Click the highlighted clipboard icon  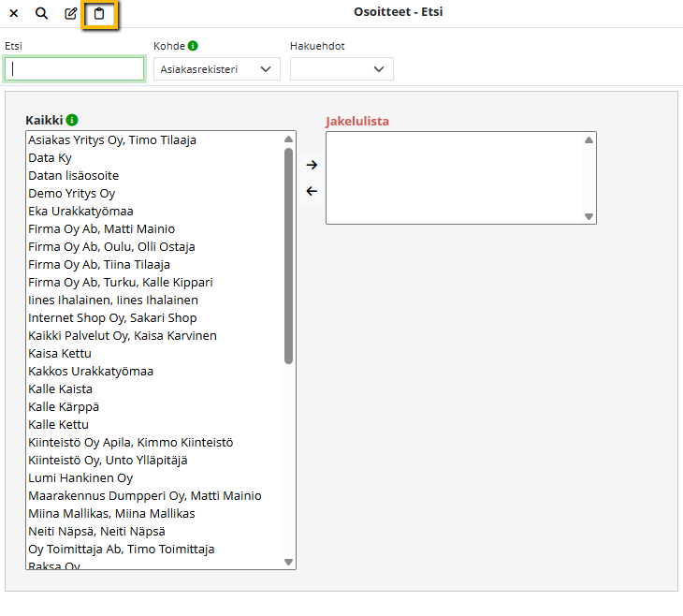(x=100, y=14)
